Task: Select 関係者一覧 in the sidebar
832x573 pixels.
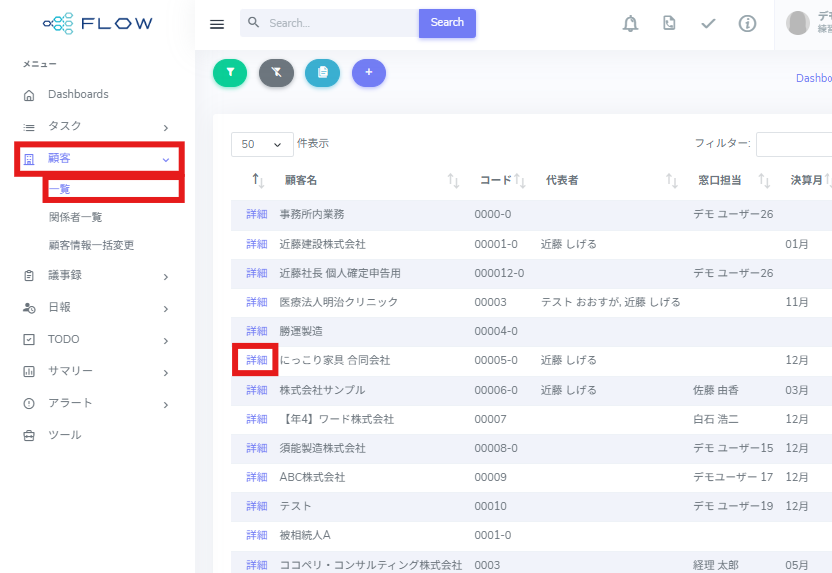Action: pos(75,217)
